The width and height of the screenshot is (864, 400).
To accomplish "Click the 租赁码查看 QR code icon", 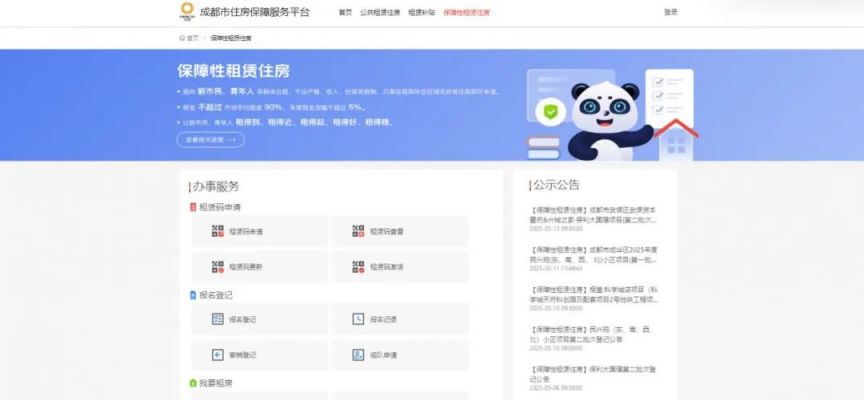I will 358,231.
